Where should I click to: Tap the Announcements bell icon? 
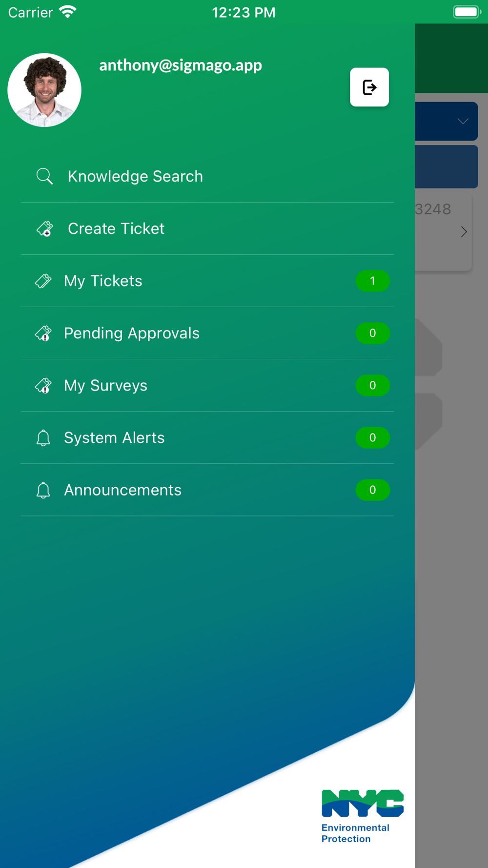(43, 490)
